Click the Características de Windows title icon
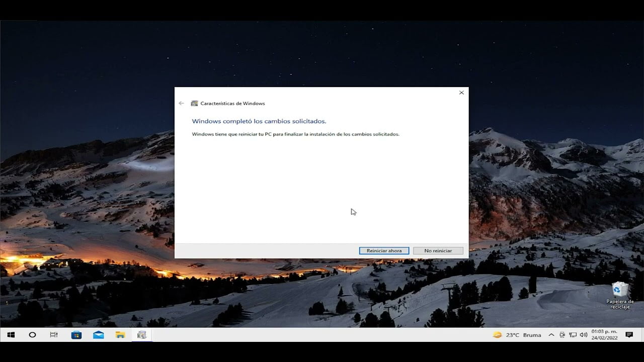The width and height of the screenshot is (644, 362). (194, 103)
